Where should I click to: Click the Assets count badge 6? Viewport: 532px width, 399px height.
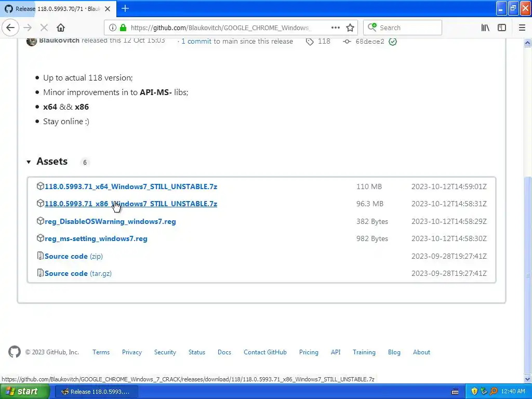tap(85, 162)
